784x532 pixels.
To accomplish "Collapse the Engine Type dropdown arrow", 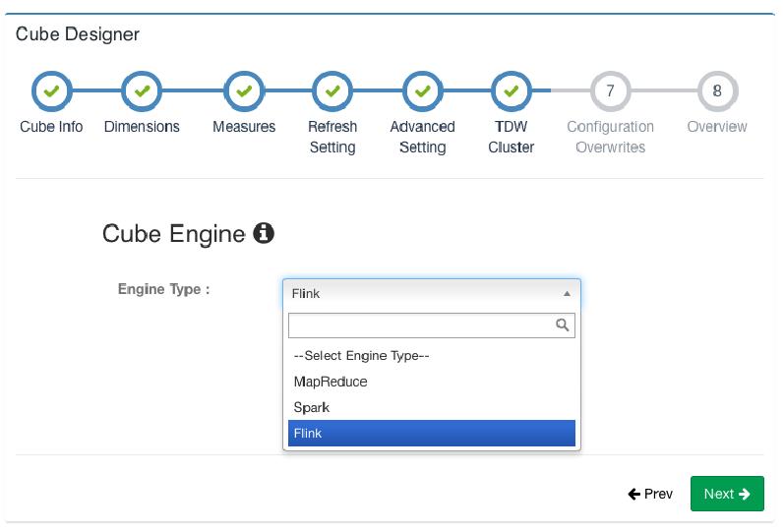I will pyautogui.click(x=567, y=293).
